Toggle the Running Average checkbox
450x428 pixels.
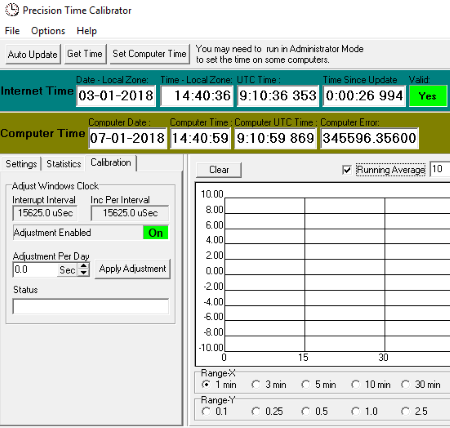347,170
